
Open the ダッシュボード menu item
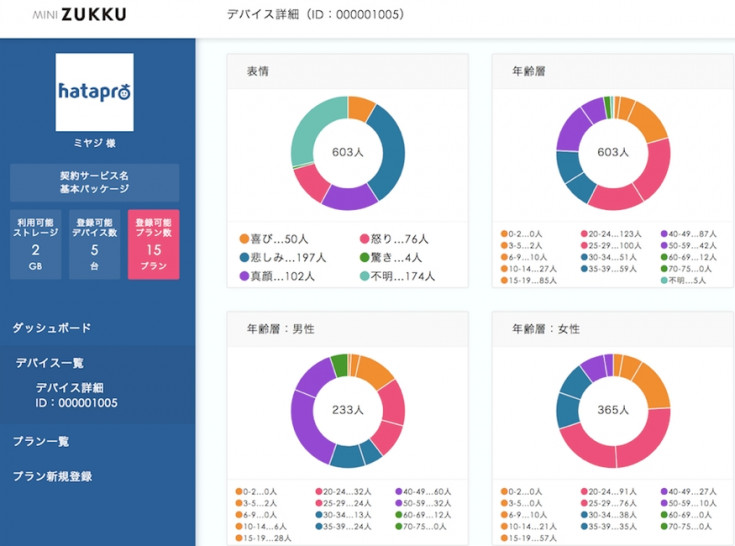click(52, 328)
